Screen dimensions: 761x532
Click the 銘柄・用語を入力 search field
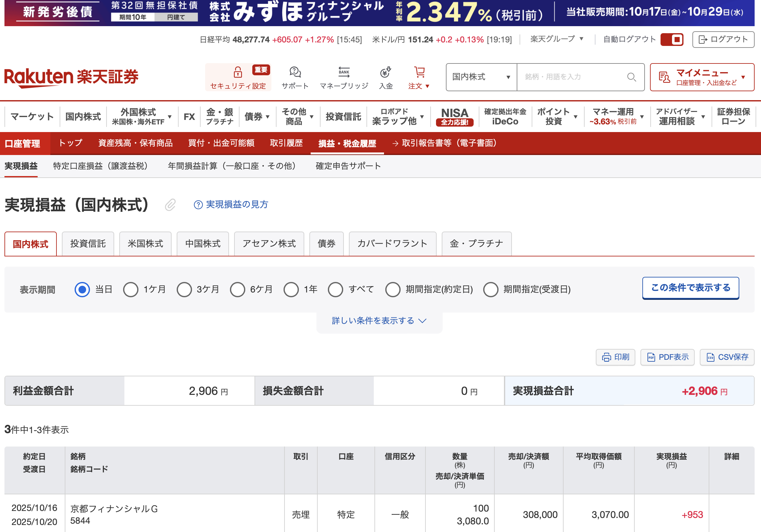click(570, 77)
